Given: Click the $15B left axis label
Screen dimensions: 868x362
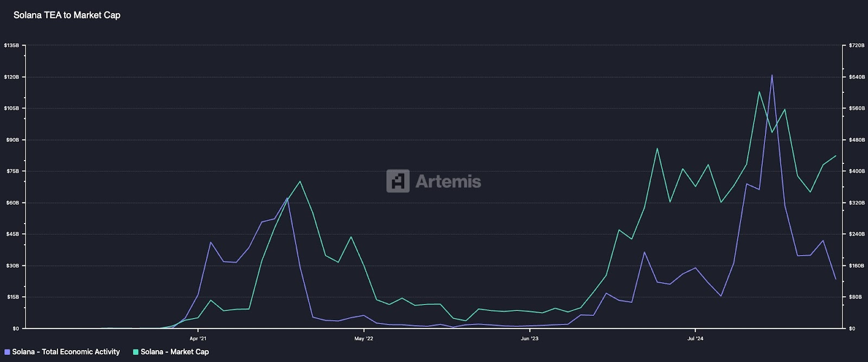Looking at the screenshot, I should click(x=12, y=297).
